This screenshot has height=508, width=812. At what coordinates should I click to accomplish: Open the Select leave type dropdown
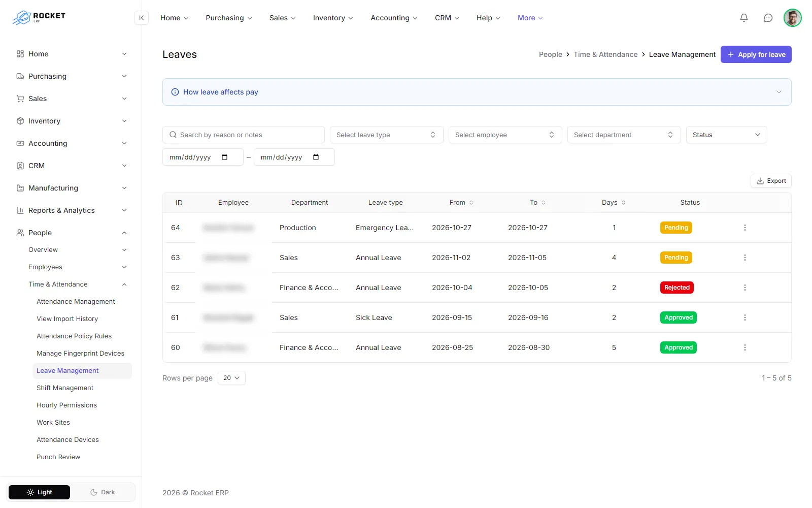coord(387,135)
